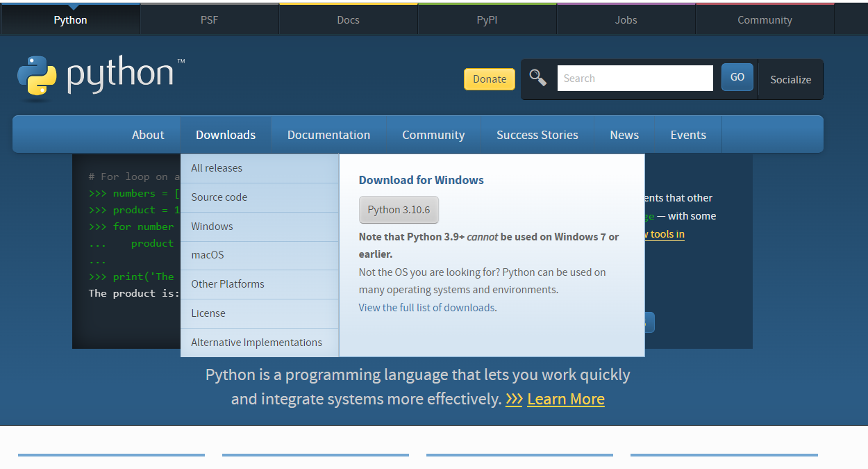This screenshot has width=868, height=469.
Task: Open the Success Stories menu
Action: click(x=537, y=135)
